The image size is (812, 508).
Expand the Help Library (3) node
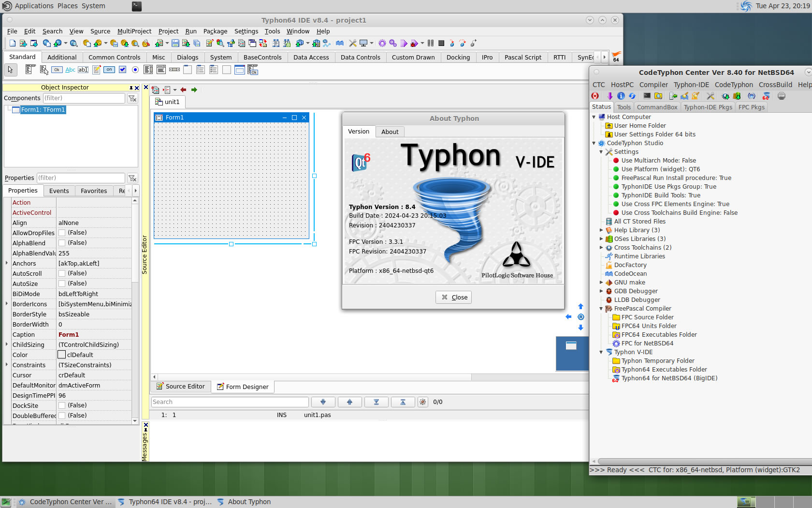point(601,230)
